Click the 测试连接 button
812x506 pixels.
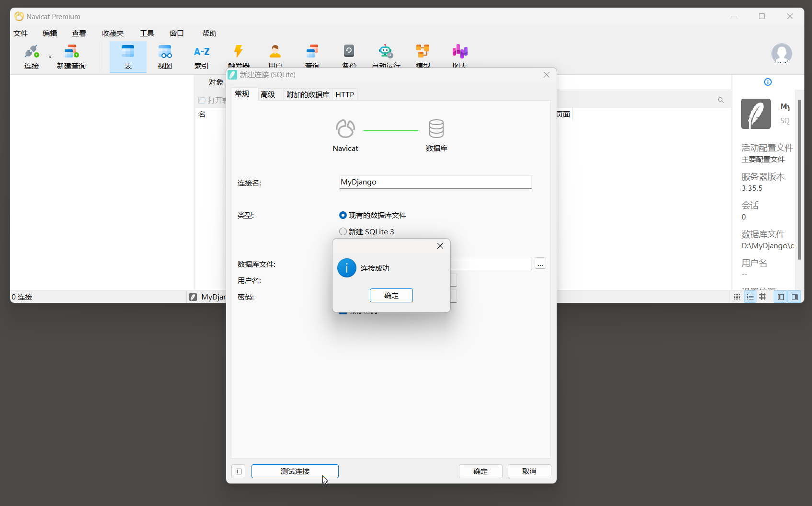click(x=295, y=471)
